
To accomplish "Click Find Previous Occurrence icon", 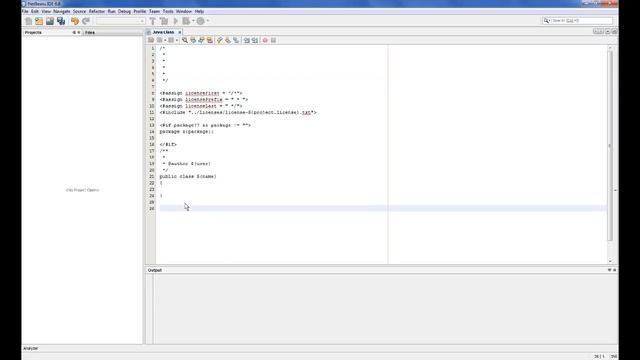I will [x=193, y=40].
